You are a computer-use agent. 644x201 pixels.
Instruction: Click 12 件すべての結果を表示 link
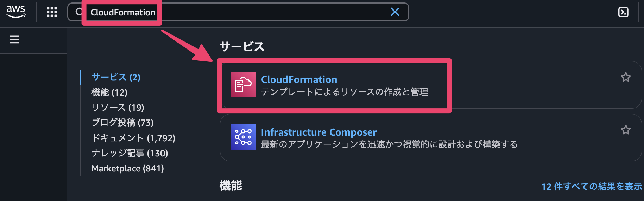pyautogui.click(x=591, y=186)
